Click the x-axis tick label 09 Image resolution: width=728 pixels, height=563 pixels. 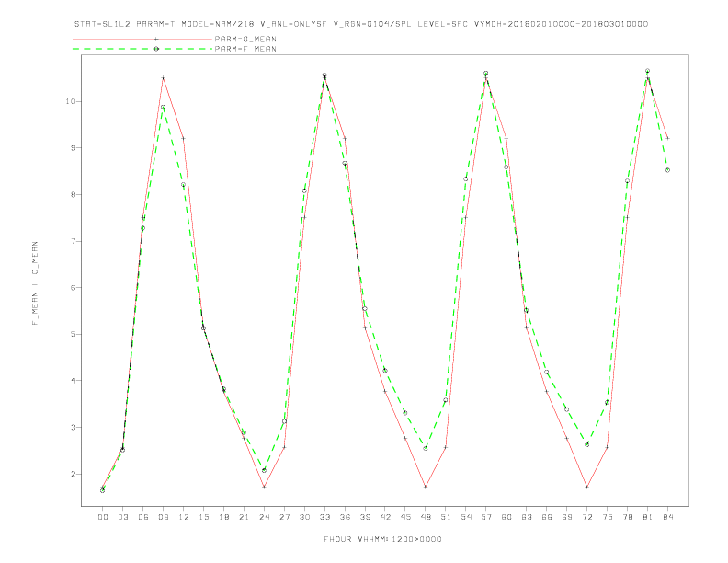point(163,517)
